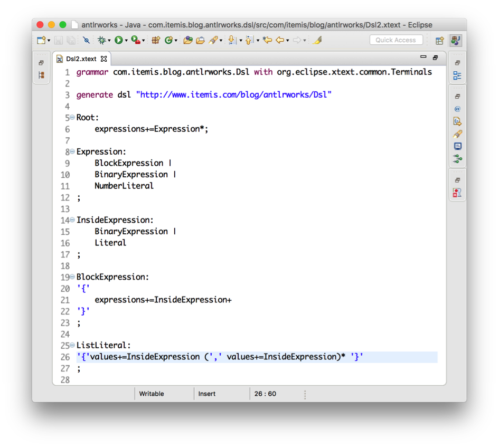Image resolution: width=499 pixels, height=448 pixels.
Task: Collapse the ListLiteral rule fold marker
Action: (72, 345)
